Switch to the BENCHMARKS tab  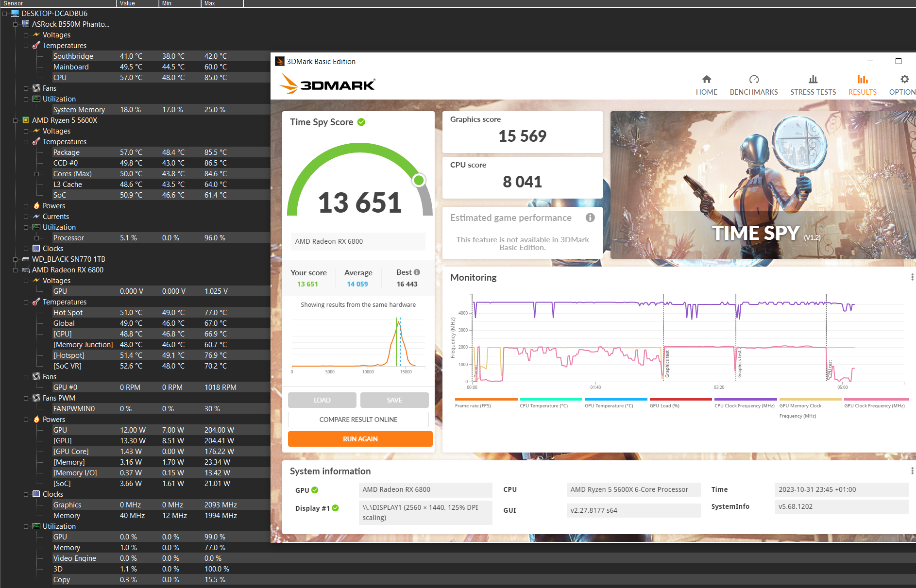(x=753, y=85)
